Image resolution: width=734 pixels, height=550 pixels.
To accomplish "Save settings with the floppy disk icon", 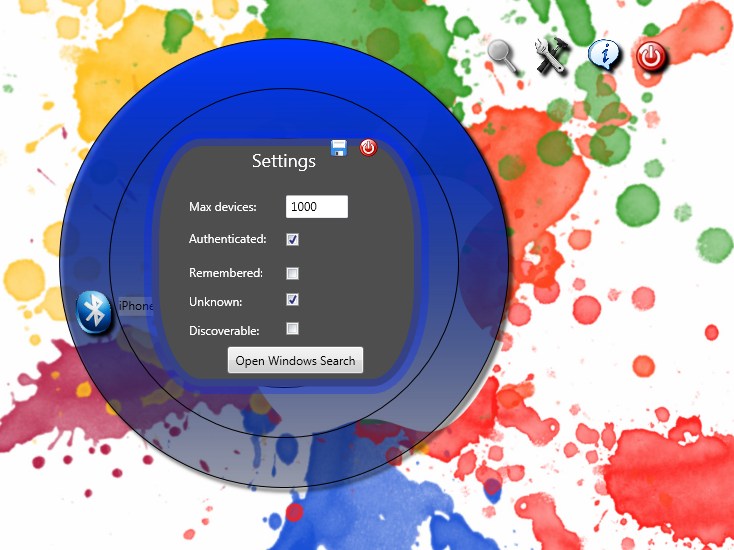I will click(339, 148).
